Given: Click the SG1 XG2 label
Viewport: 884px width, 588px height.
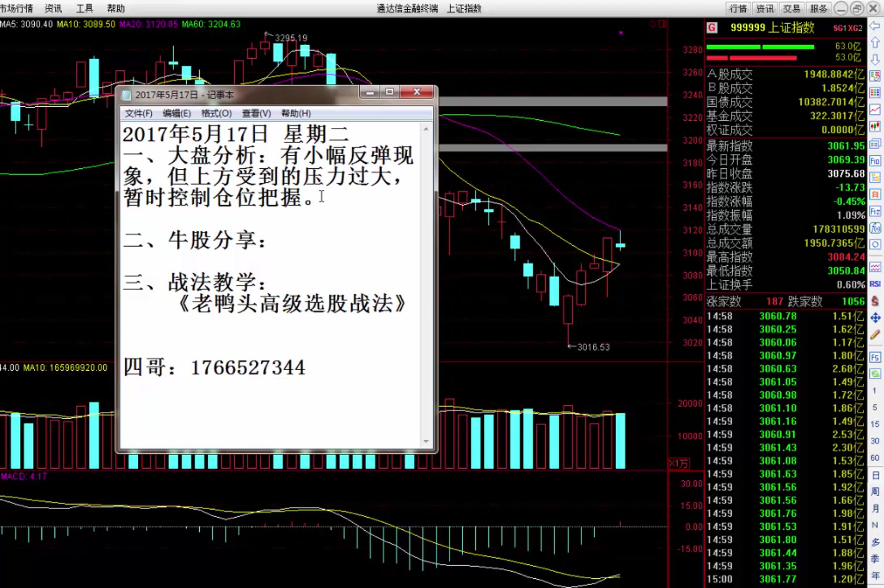Looking at the screenshot, I should coord(848,28).
